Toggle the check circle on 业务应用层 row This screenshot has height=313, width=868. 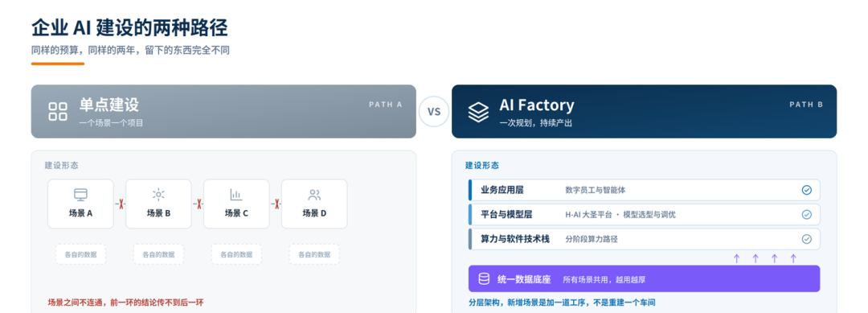(x=807, y=190)
